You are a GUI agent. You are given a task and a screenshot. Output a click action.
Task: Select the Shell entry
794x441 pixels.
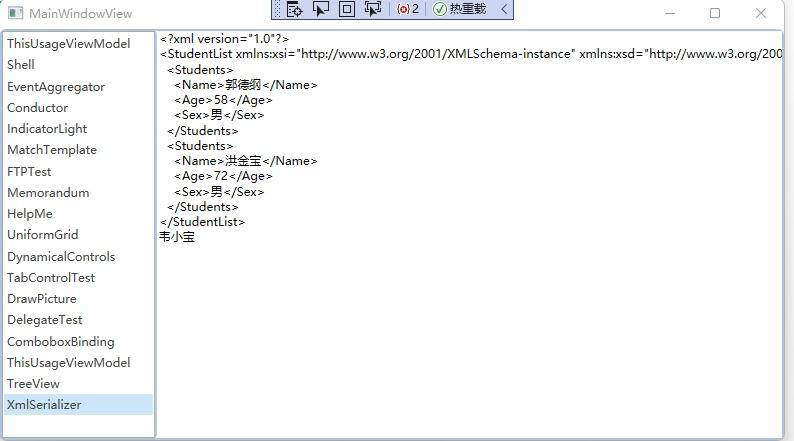[78, 65]
